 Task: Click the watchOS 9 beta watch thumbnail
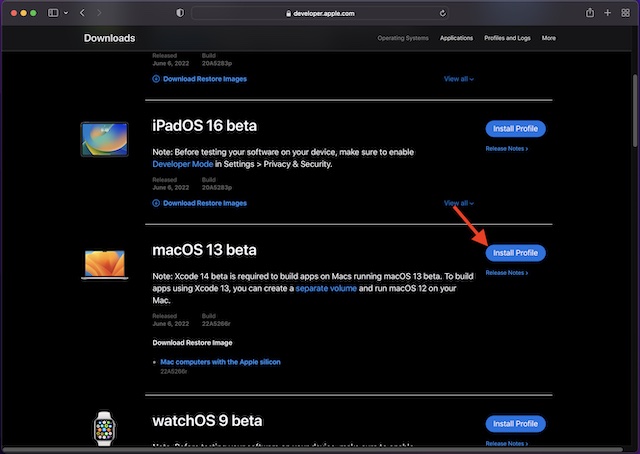point(104,428)
